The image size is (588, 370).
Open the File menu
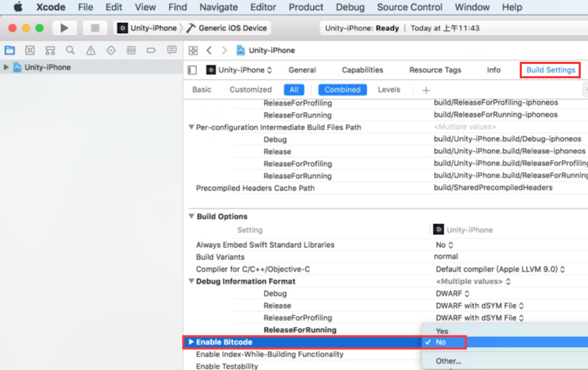pyautogui.click(x=86, y=7)
